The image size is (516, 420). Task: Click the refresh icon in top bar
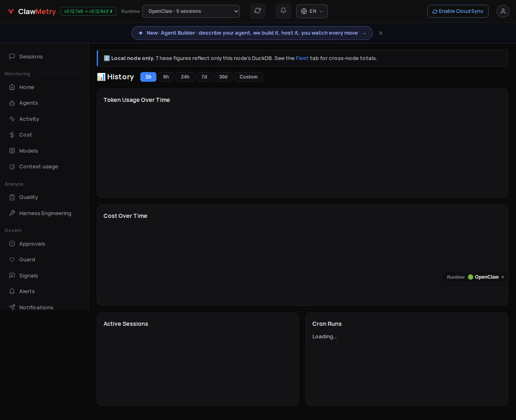(258, 11)
